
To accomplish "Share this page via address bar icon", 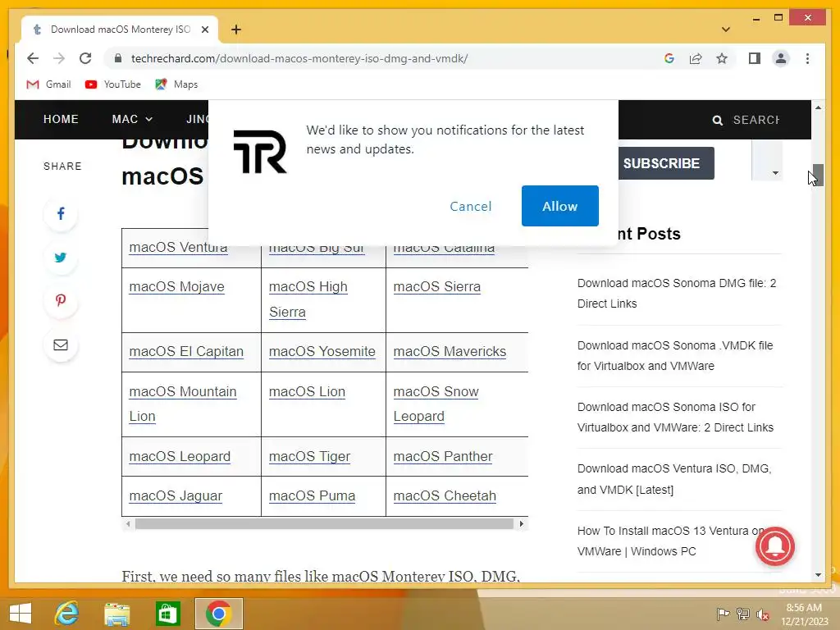I will (x=696, y=58).
